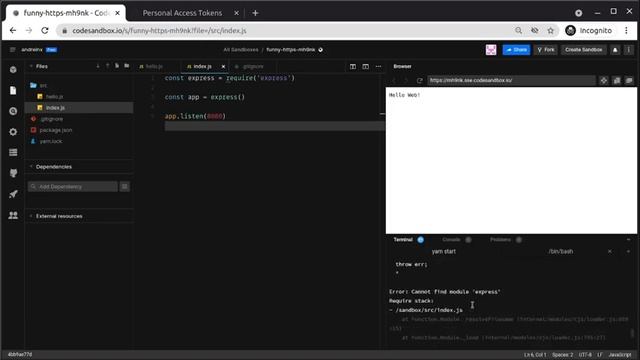
Task: Open the Search icon in the sidebar
Action: tap(13, 111)
